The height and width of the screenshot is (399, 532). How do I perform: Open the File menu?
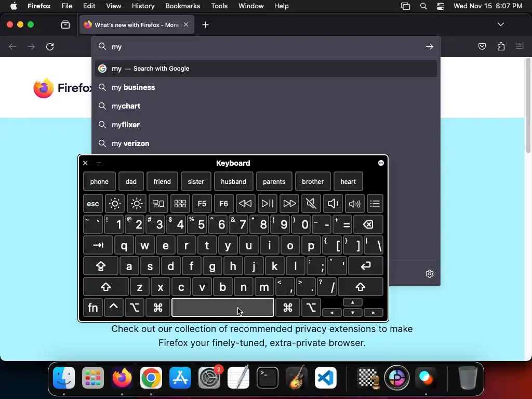(67, 6)
